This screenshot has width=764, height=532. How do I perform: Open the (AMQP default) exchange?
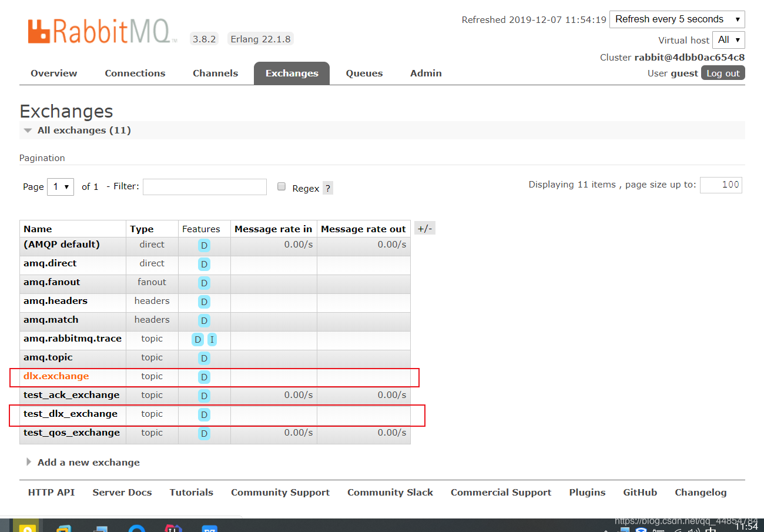point(62,245)
